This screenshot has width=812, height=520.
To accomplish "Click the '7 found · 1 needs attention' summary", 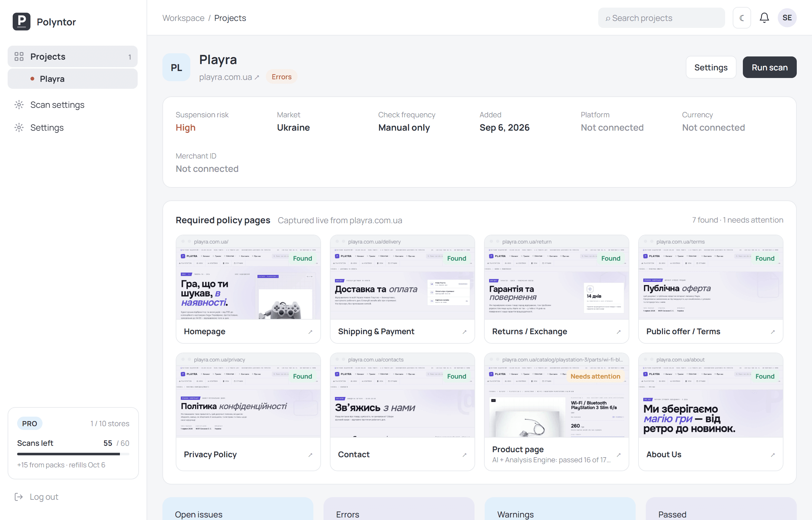I will [x=738, y=220].
